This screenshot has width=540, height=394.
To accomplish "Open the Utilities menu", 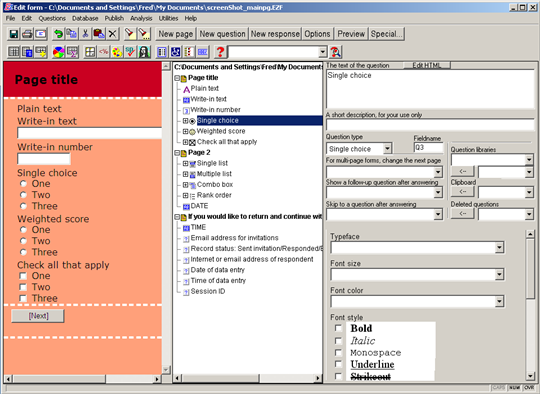I will pyautogui.click(x=168, y=18).
